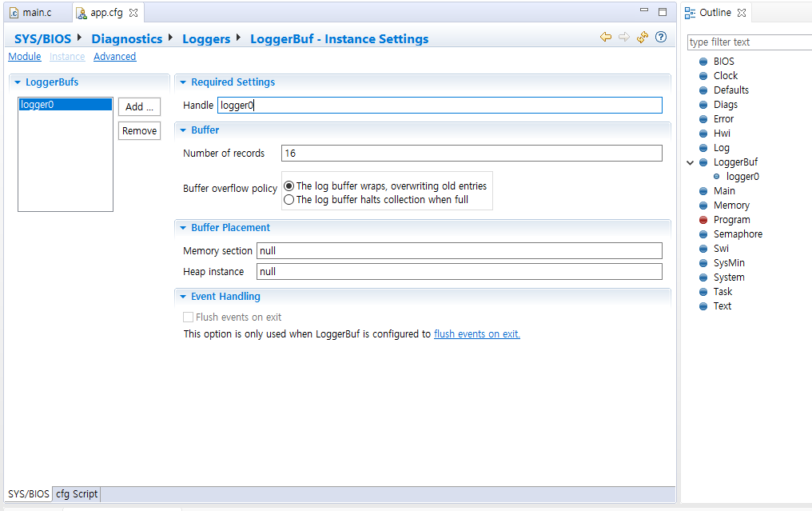Click the Remove button

click(139, 131)
